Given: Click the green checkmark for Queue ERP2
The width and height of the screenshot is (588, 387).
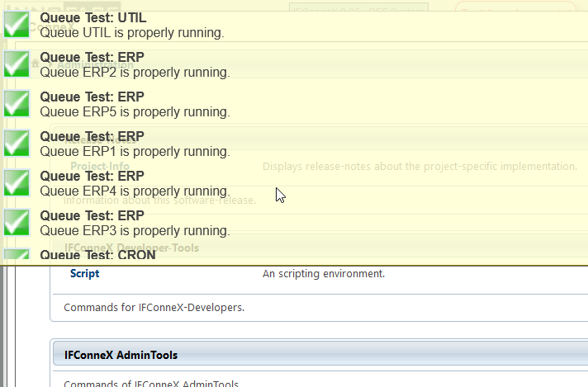Looking at the screenshot, I should tap(17, 64).
